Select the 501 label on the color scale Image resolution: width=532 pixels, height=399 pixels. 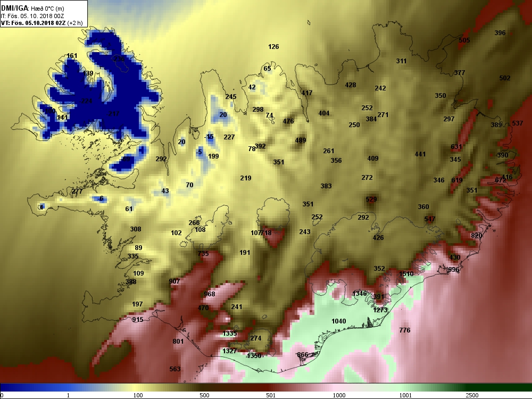point(271,395)
